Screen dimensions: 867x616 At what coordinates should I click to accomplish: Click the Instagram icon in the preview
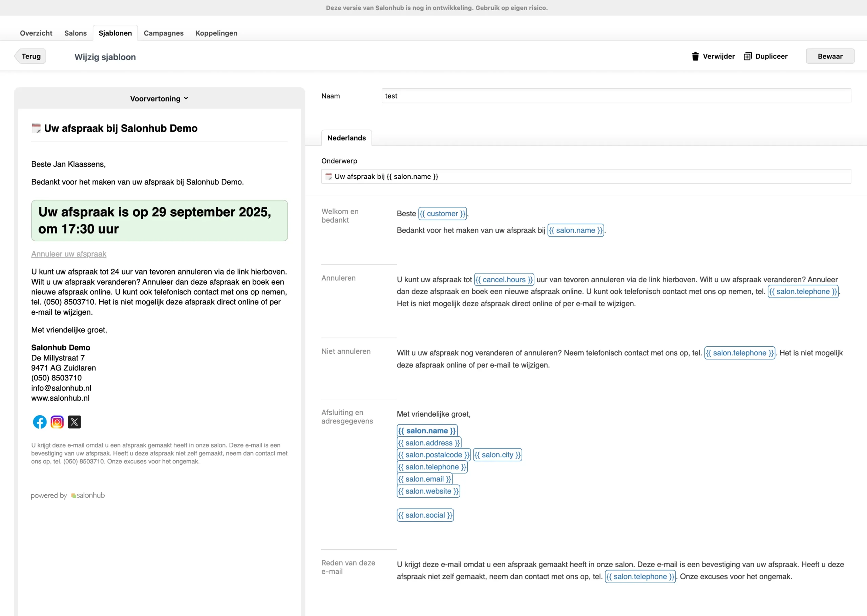57,422
